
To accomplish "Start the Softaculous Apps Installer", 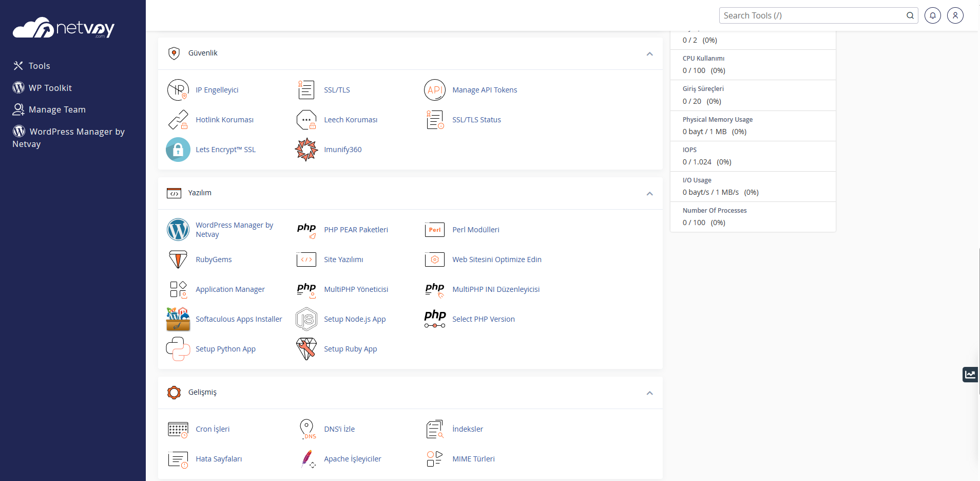I will click(239, 319).
